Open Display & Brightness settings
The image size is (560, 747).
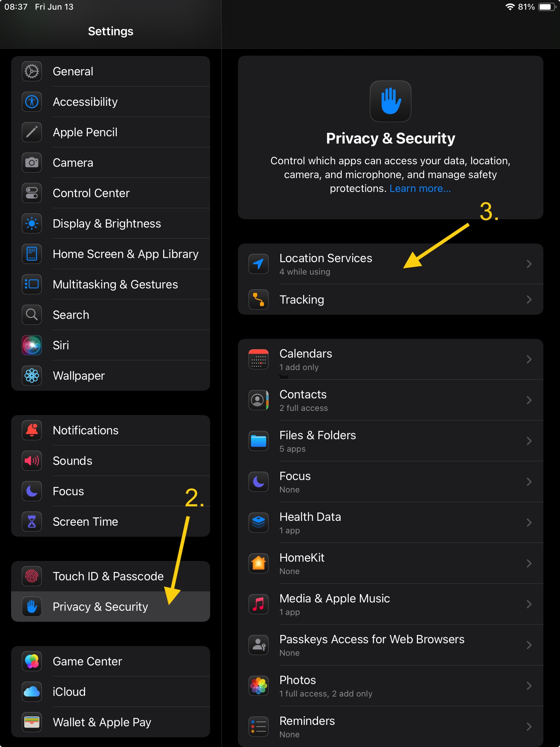click(111, 223)
